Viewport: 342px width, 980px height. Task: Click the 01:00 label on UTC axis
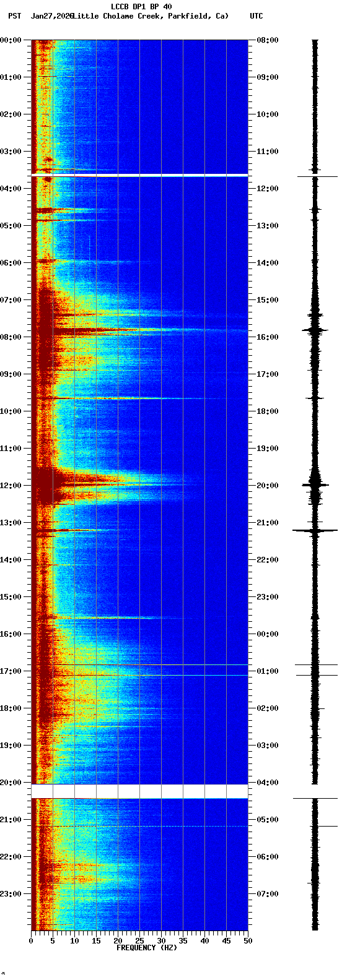point(268,671)
